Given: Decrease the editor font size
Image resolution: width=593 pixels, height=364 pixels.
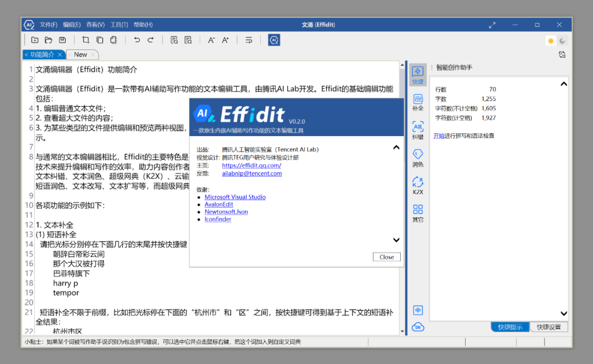Looking at the screenshot, I should tap(211, 40).
